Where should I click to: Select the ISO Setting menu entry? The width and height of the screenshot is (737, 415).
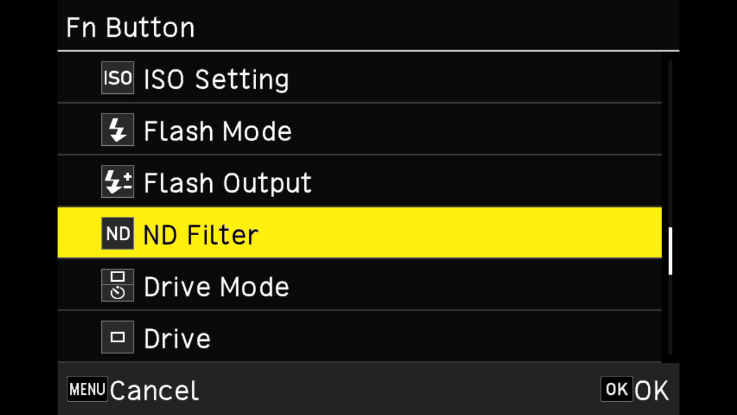coord(216,79)
